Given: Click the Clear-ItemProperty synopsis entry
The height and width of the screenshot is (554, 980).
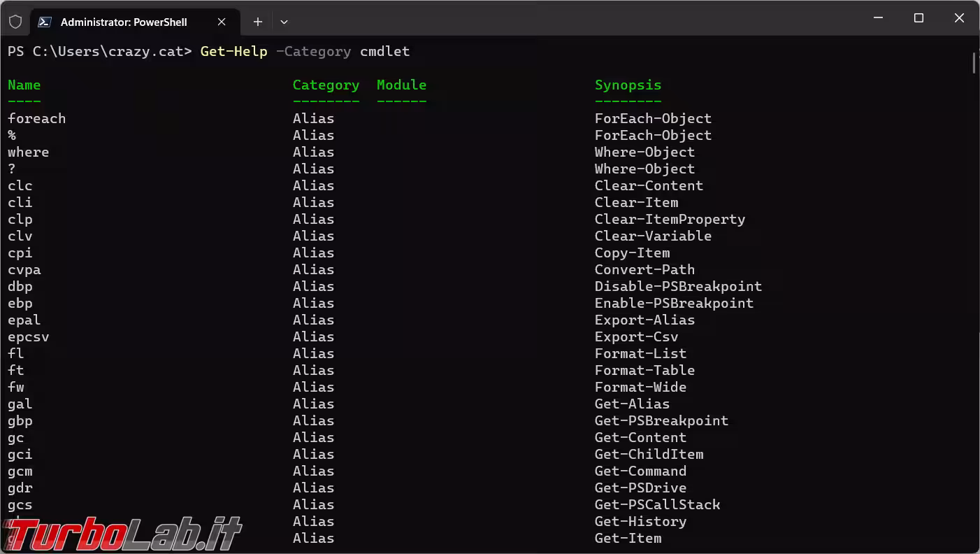Looking at the screenshot, I should [670, 220].
